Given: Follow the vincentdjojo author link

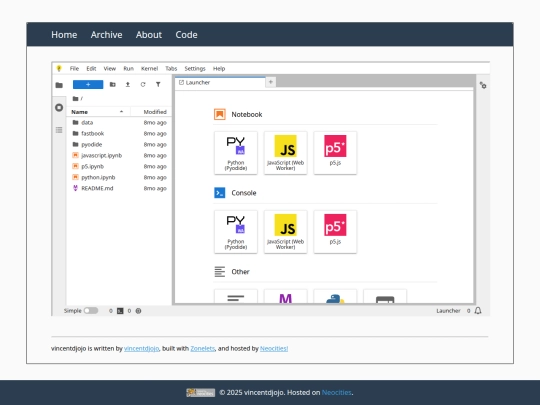Looking at the screenshot, I should [142, 349].
